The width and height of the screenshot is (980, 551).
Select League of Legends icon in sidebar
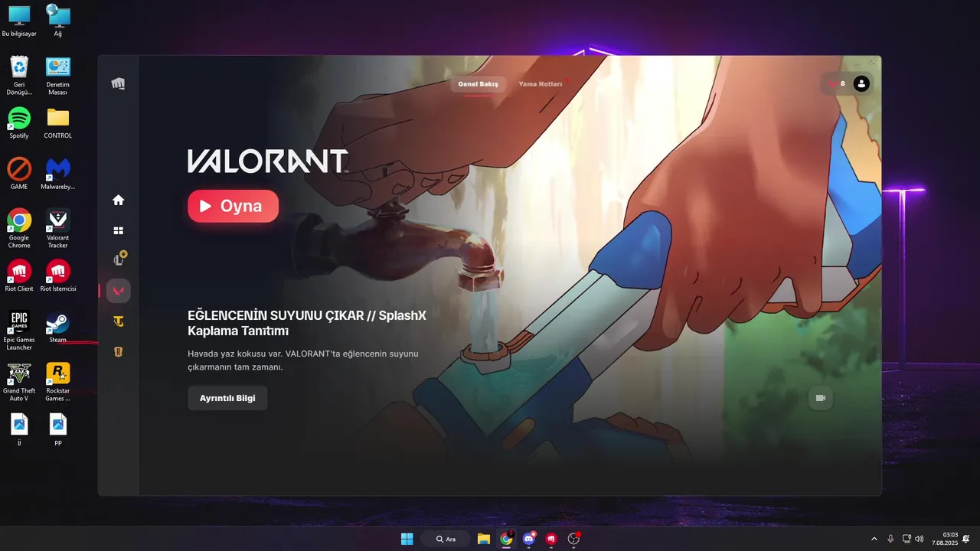(x=119, y=259)
